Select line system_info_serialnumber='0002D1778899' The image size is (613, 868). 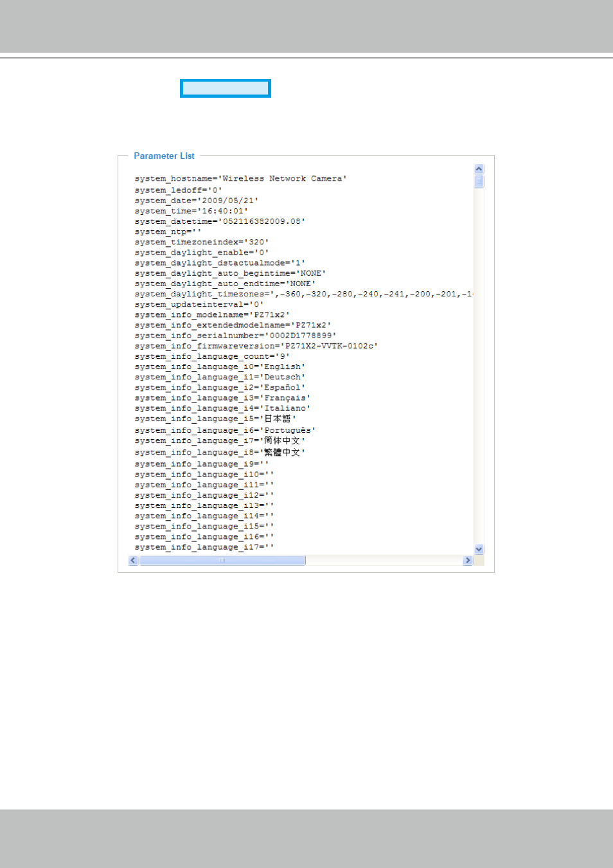(235, 336)
